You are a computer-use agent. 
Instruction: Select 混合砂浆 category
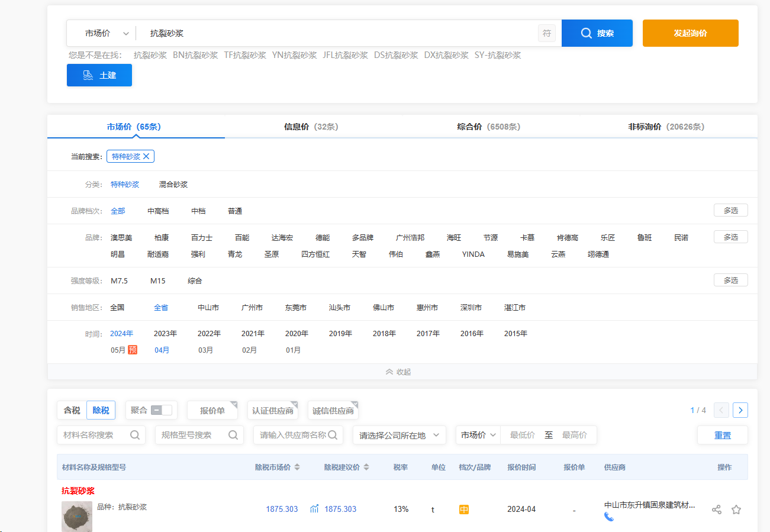(173, 184)
